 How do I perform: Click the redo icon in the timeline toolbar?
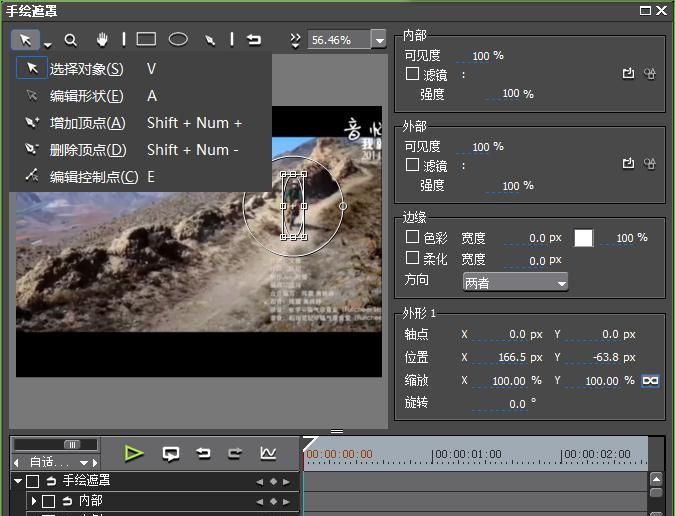pyautogui.click(x=235, y=453)
